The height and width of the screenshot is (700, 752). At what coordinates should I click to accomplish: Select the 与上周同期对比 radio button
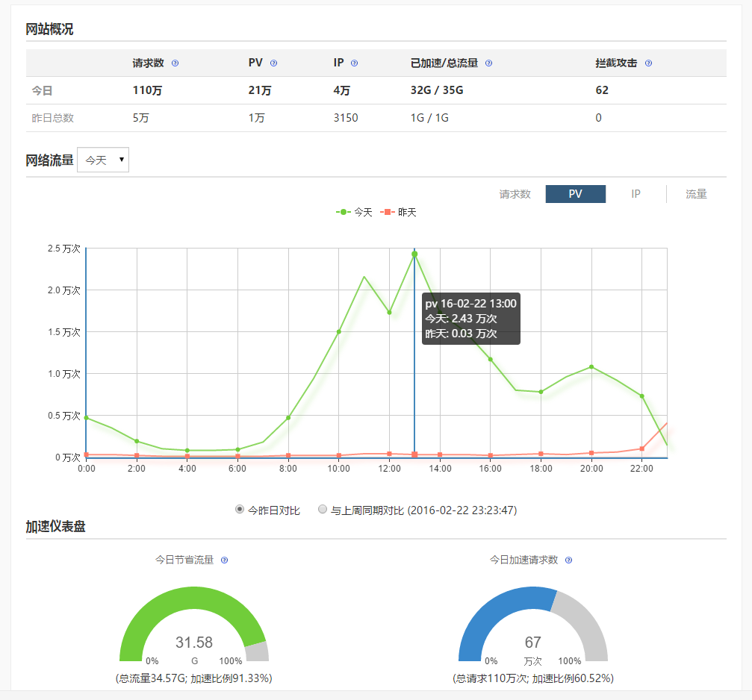click(323, 509)
